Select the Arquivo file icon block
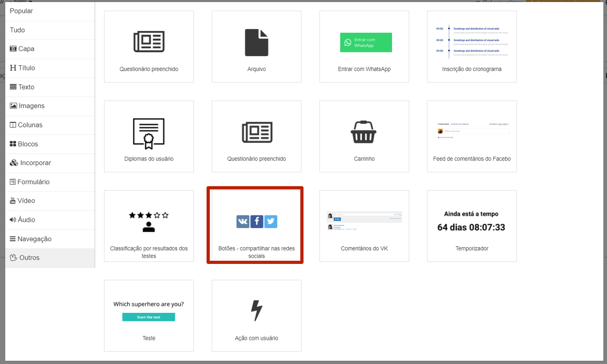 [256, 42]
